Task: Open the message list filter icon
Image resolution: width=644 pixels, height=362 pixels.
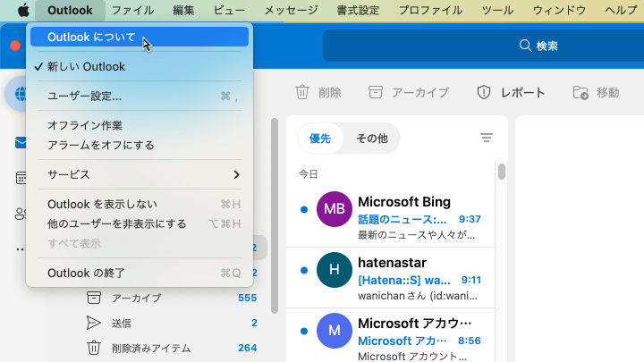Action: (487, 138)
